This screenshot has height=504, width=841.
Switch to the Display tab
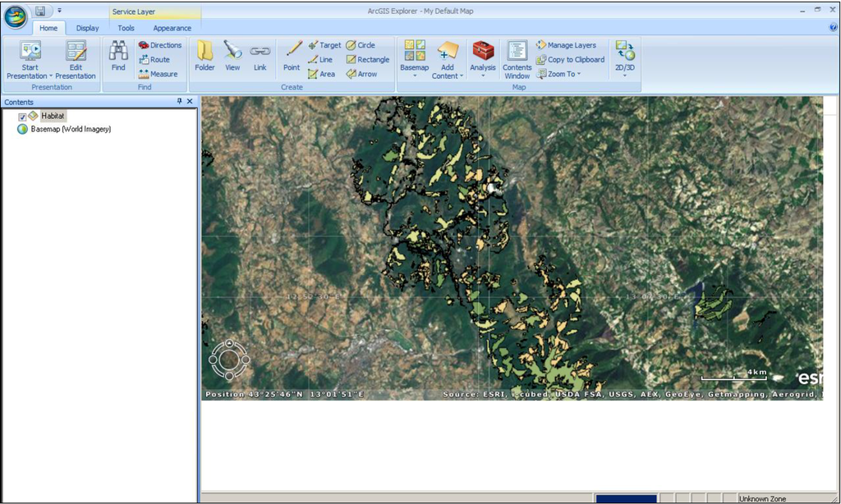click(87, 28)
